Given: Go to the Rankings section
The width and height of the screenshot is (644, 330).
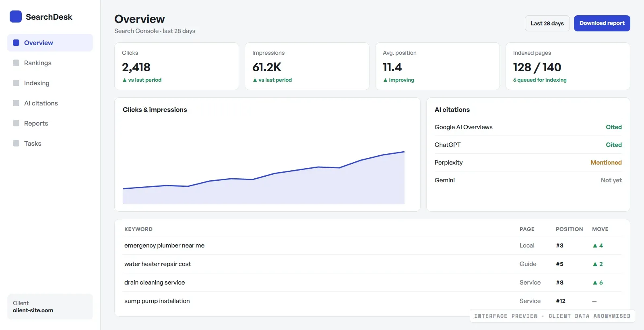Looking at the screenshot, I should coord(50,63).
